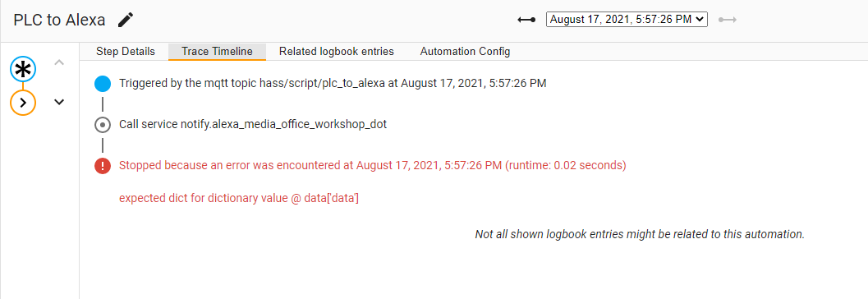This screenshot has height=299, width=868.
Task: Switch to the Step Details tab
Action: click(126, 52)
